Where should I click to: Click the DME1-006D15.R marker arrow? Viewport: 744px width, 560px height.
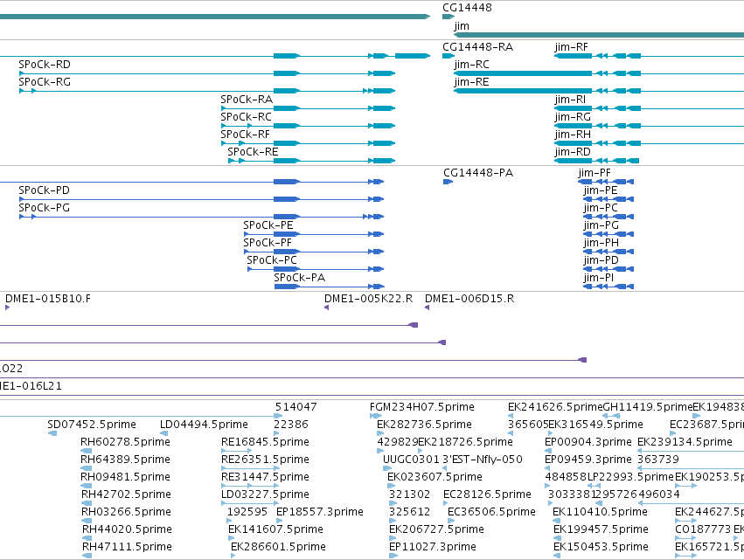427,308
